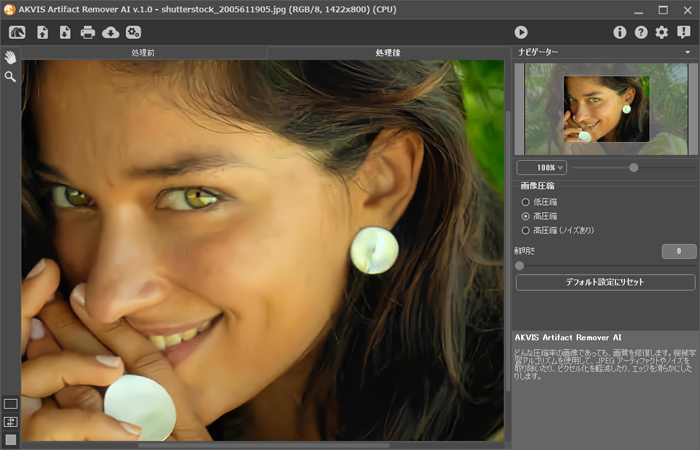Click the bottom gray square view icon
The width and height of the screenshot is (700, 450).
tap(10, 440)
